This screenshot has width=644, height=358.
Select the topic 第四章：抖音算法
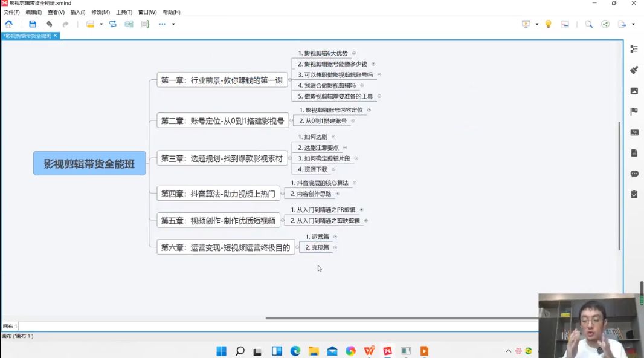click(x=218, y=194)
